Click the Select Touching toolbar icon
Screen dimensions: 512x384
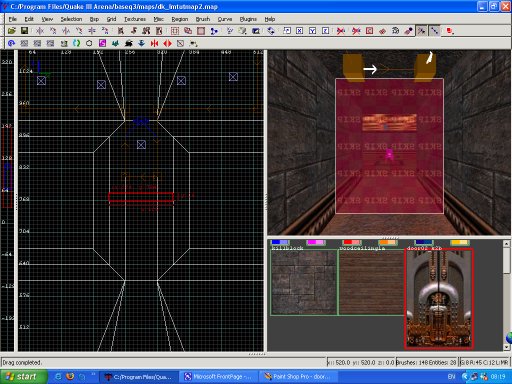coord(134,31)
